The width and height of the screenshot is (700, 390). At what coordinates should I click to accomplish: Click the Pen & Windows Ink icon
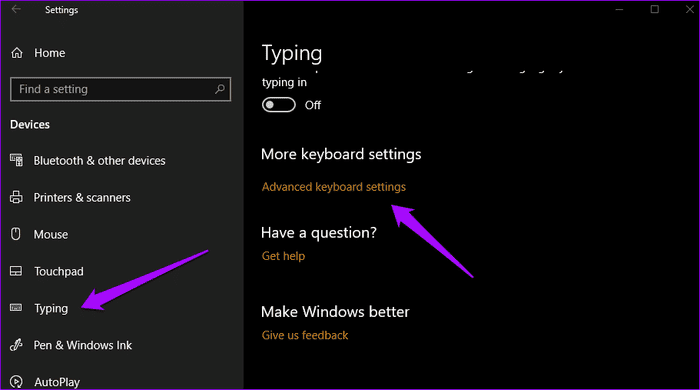(16, 345)
